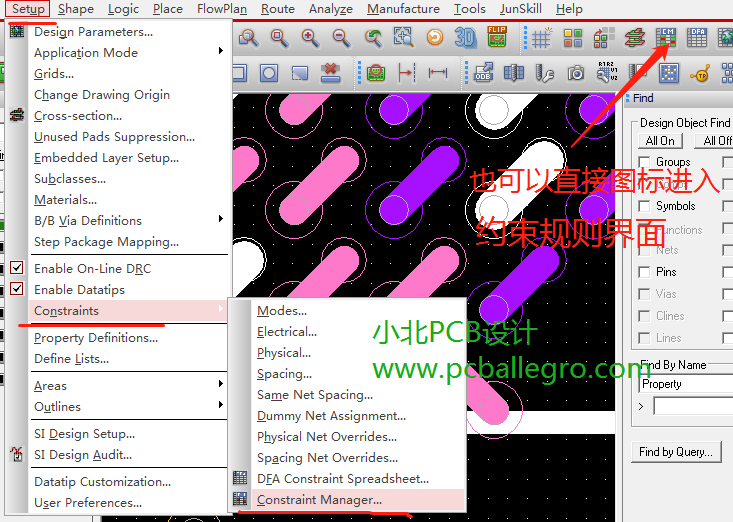733x522 pixels.
Task: Open Constraint Manager via the CM toolbar icon
Action: 666,37
